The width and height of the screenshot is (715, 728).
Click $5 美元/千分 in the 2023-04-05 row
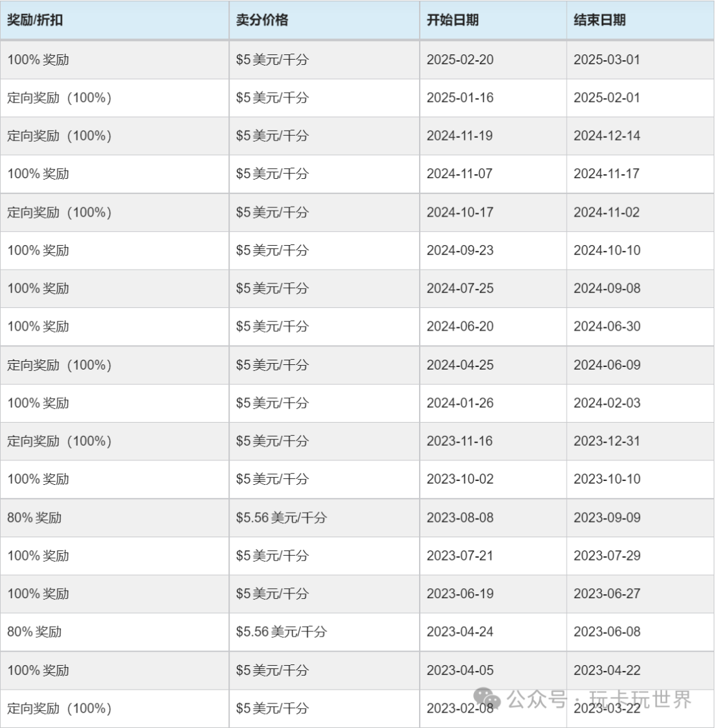tap(272, 671)
